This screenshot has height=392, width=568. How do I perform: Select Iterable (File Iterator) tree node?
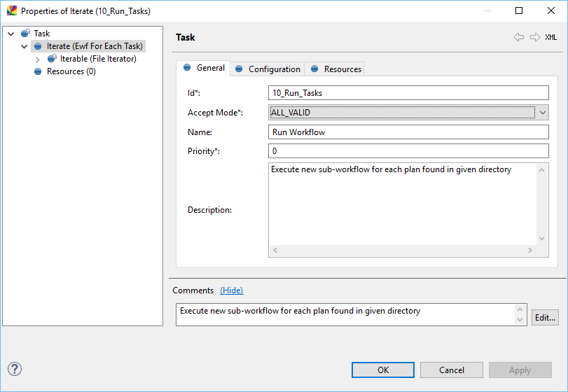coord(98,59)
